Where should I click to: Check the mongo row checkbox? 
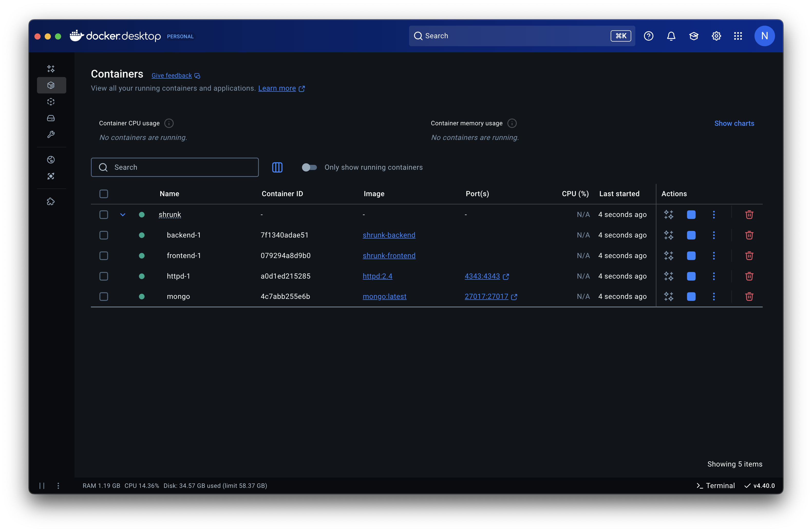[x=104, y=296]
